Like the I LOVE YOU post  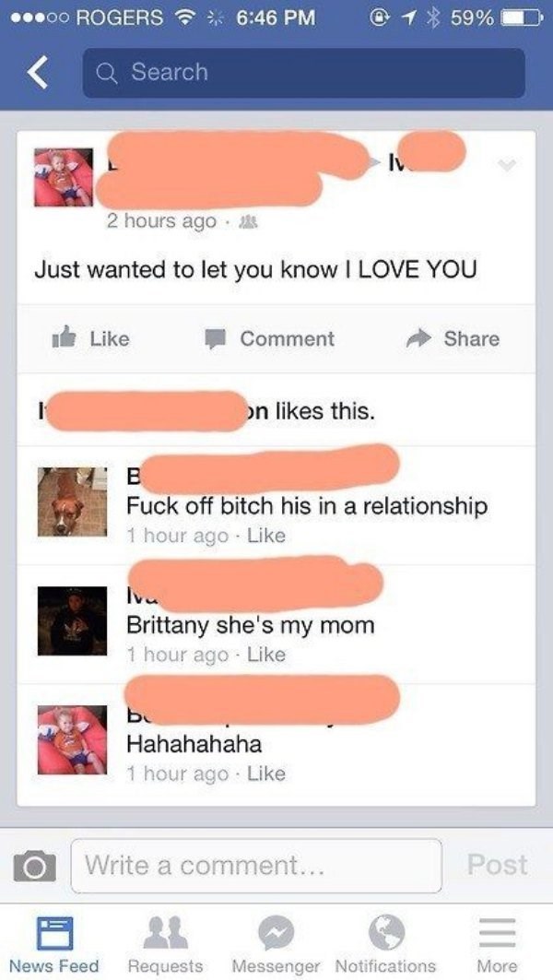point(91,338)
